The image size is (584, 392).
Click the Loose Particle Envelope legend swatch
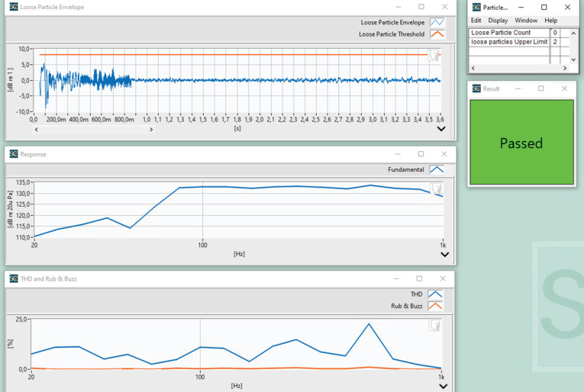pos(437,23)
